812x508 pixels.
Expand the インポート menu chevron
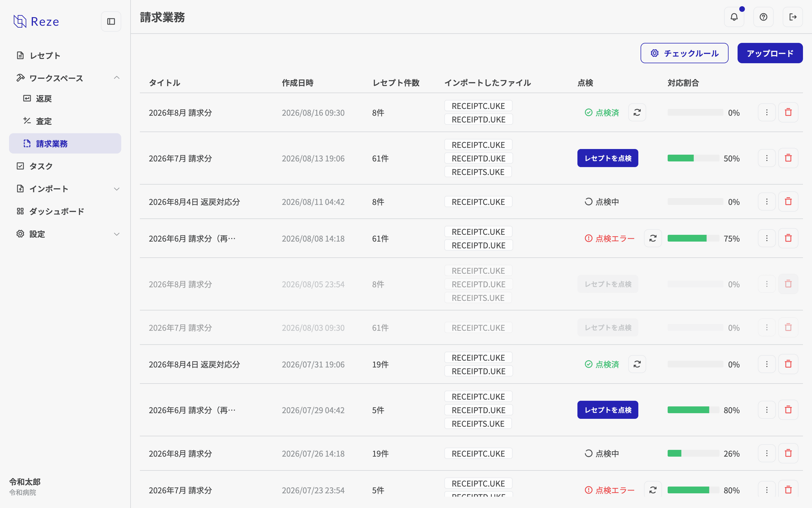pos(116,189)
